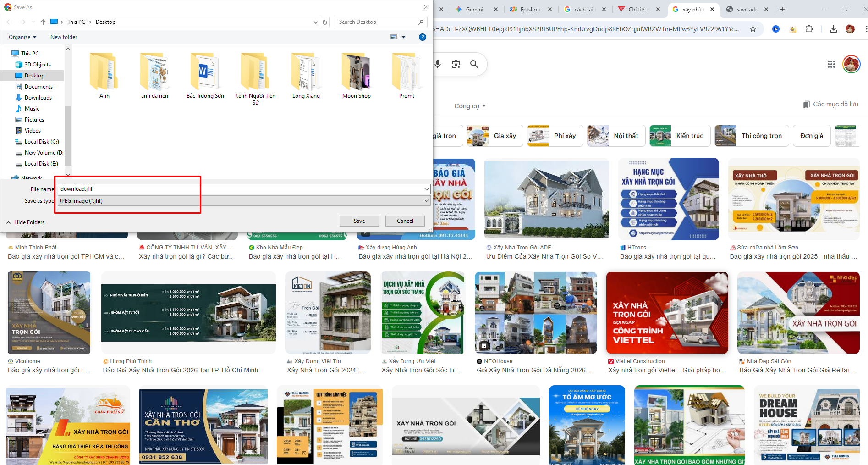Image resolution: width=868 pixels, height=465 pixels.
Task: Select Downloads in the navigation tree
Action: [x=38, y=98]
